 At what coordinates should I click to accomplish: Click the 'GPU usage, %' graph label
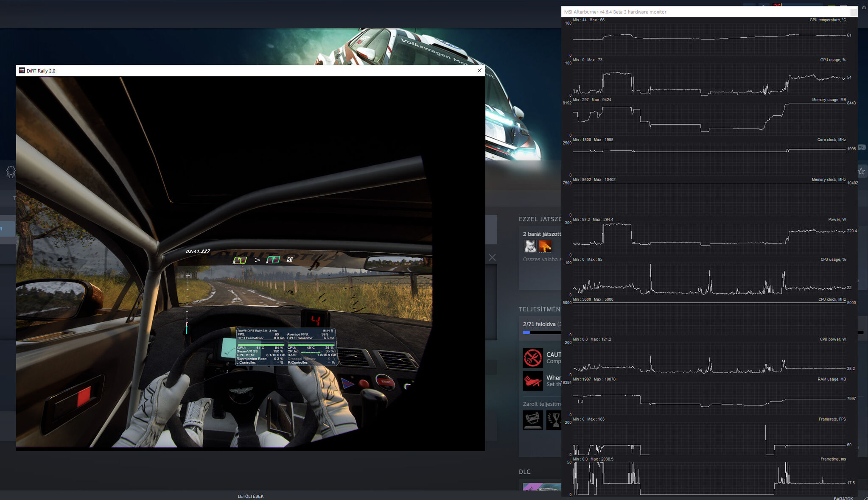833,60
